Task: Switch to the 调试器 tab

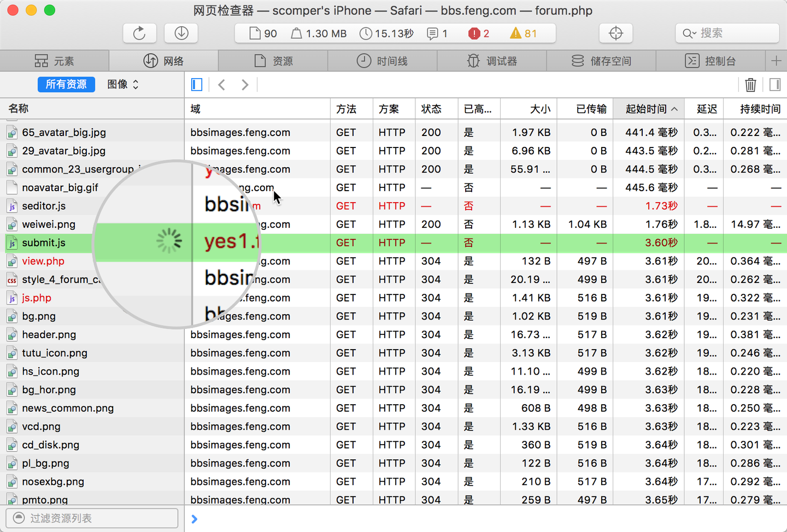Action: (x=492, y=61)
